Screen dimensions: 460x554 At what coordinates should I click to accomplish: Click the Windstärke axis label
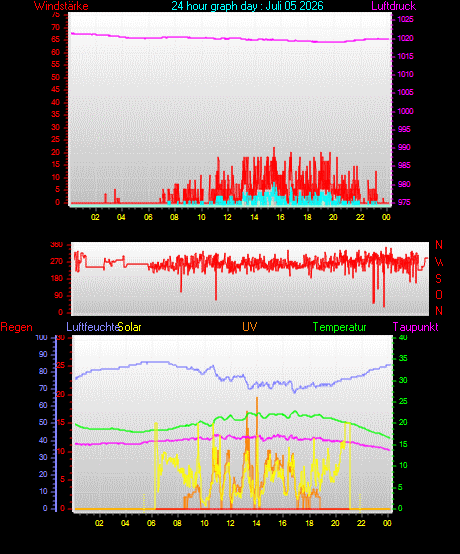click(x=61, y=6)
